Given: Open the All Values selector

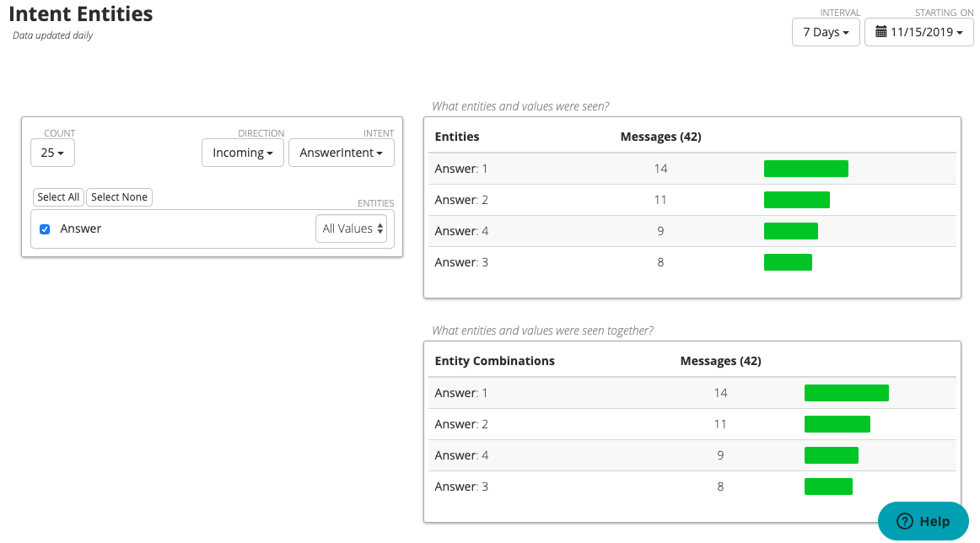Looking at the screenshot, I should (351, 228).
